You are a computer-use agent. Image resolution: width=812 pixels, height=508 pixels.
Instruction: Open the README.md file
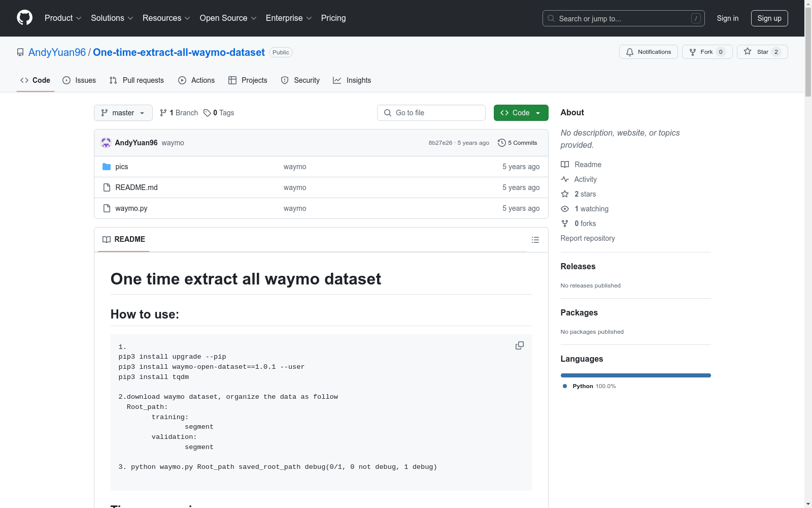coord(137,187)
